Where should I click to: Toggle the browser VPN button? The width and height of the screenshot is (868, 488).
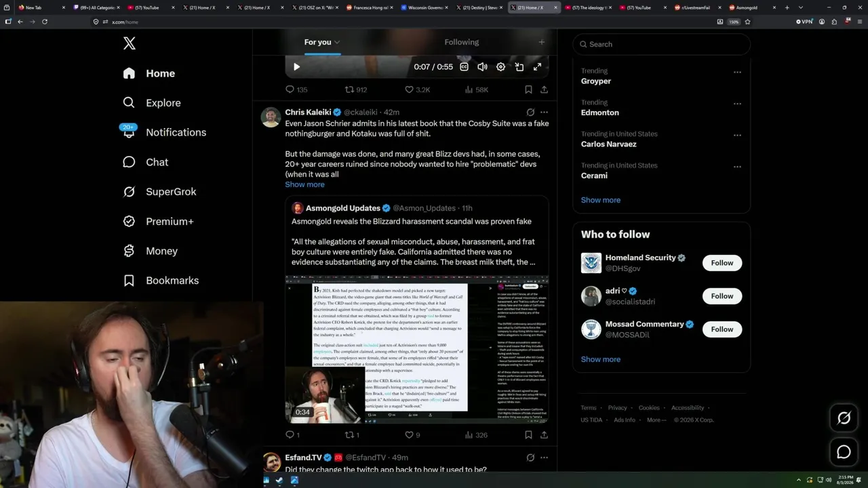click(x=804, y=22)
